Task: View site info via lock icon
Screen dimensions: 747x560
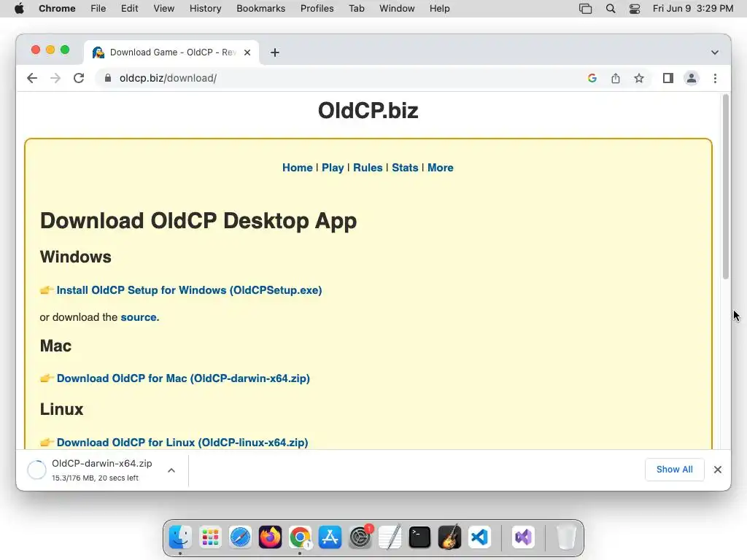Action: coord(108,78)
